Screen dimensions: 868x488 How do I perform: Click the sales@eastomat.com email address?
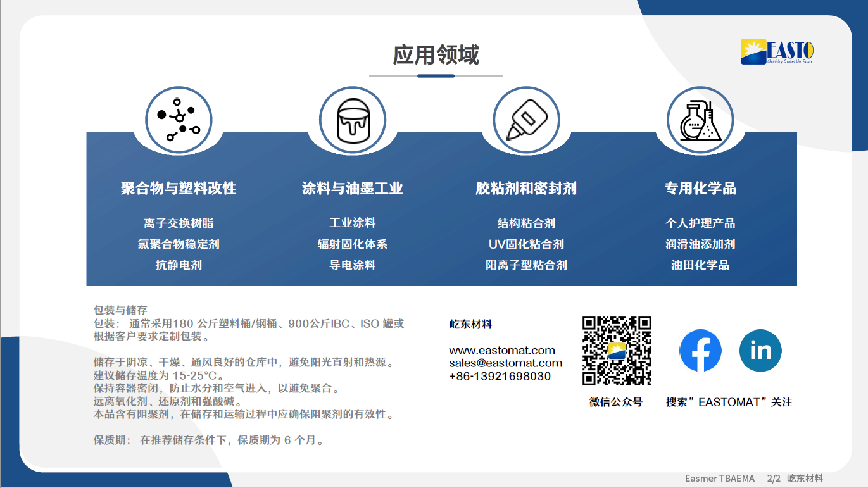pos(506,363)
